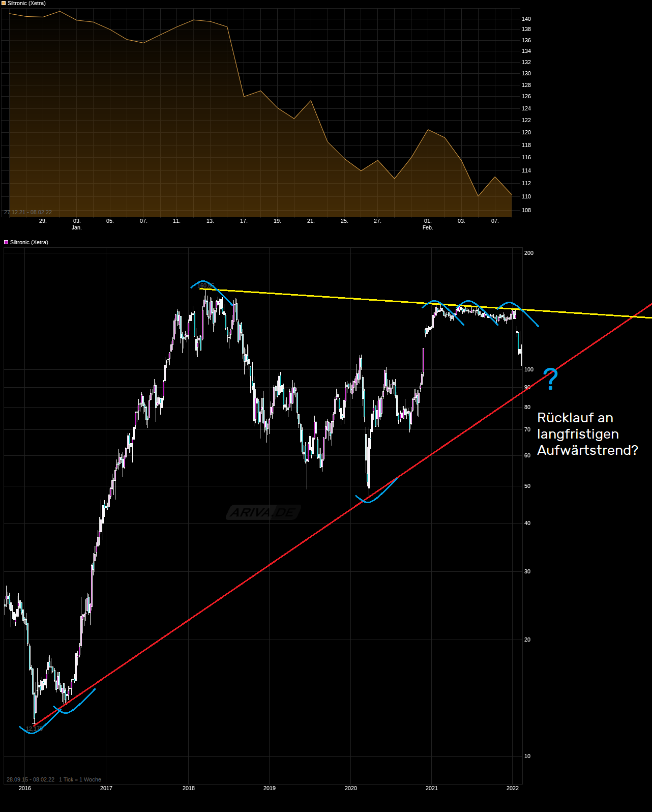The image size is (652, 812).
Task: Click the '03. Jan.' date on the top chart
Action: [76, 224]
